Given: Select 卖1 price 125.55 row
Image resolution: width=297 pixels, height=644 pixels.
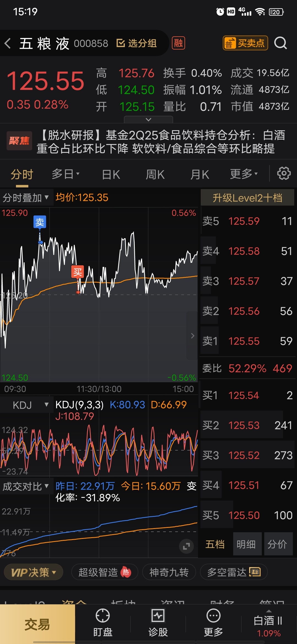Looking at the screenshot, I should tap(248, 341).
